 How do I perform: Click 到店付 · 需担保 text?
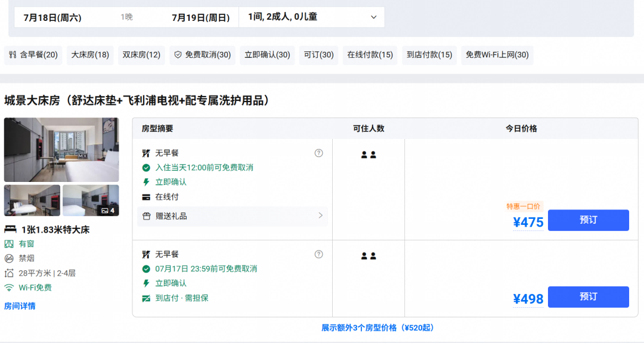[x=181, y=298]
